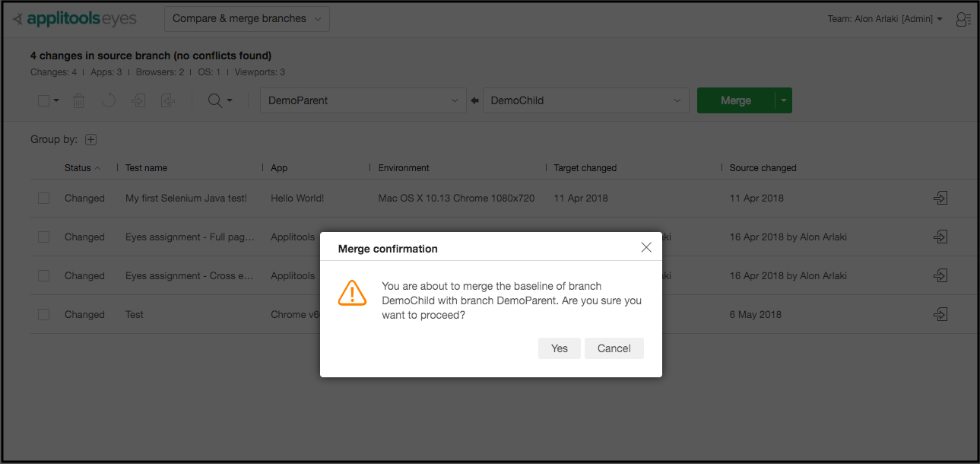Click the trash delete icon in toolbar
The height and width of the screenshot is (464, 980).
pyautogui.click(x=78, y=100)
